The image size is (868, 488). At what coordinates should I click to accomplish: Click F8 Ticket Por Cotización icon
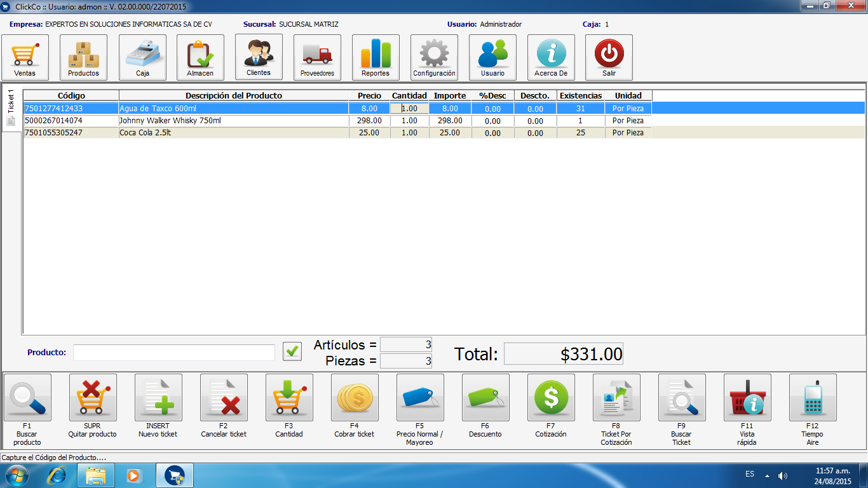(616, 397)
